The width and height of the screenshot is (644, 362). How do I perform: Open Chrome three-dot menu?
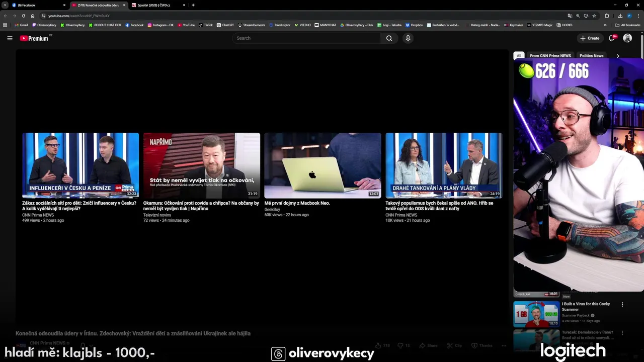tap(638, 16)
